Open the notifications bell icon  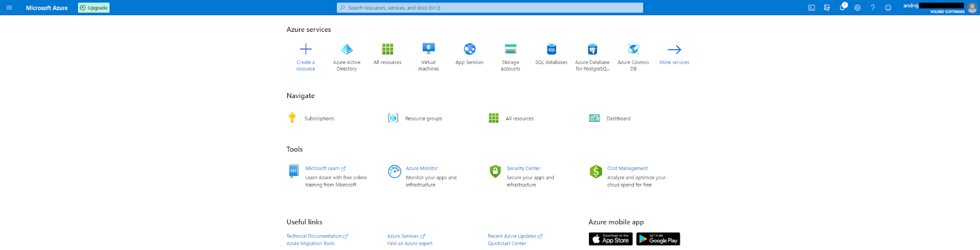coord(842,8)
